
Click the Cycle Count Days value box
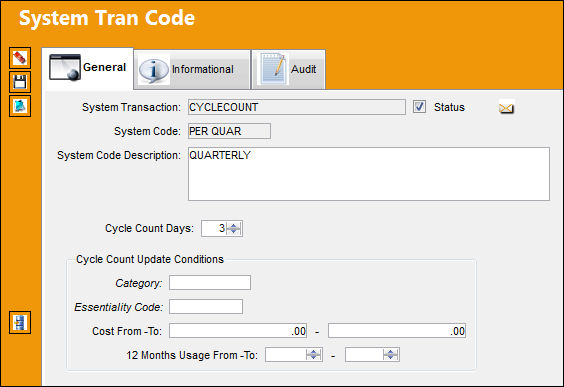[x=214, y=228]
